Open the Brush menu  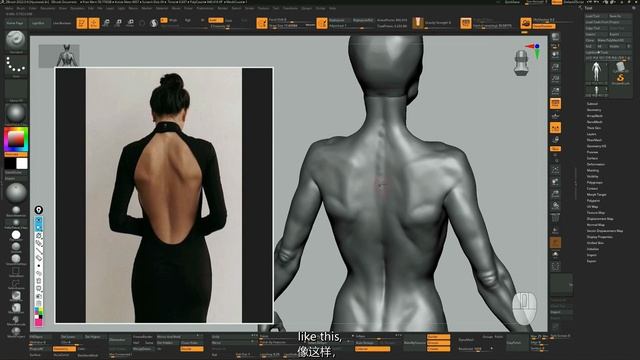pyautogui.click(x=20, y=8)
